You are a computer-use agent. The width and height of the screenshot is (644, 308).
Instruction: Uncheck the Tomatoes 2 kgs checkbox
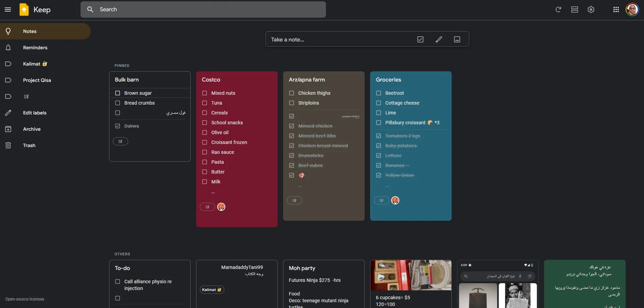(x=379, y=136)
